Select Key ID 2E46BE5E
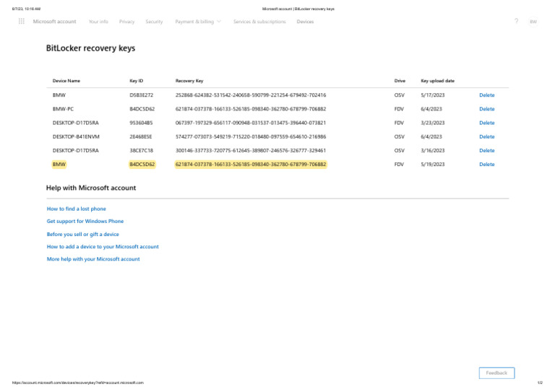The image size is (555, 392). click(140, 136)
